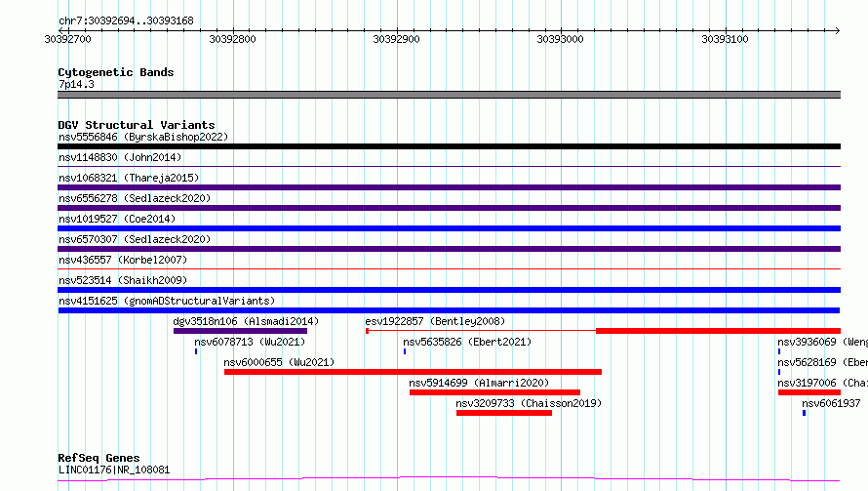
Task: Click the nsv3209733 (Chaisson2019) label
Action: click(529, 403)
